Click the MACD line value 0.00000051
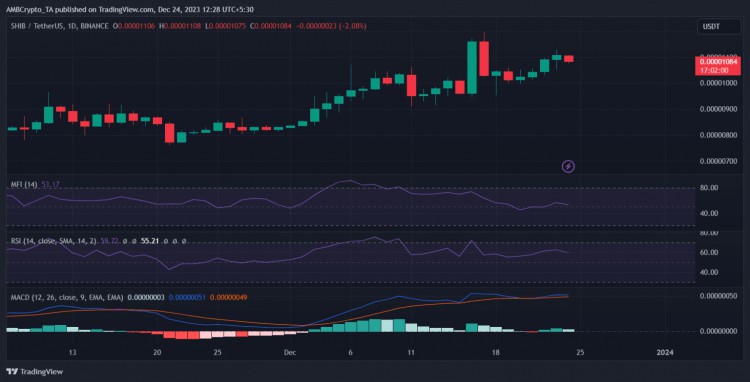This screenshot has height=382, width=750. (187, 297)
